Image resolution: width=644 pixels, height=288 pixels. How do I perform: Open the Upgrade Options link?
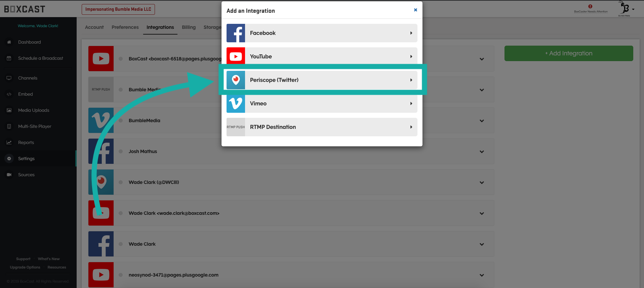coord(25,267)
